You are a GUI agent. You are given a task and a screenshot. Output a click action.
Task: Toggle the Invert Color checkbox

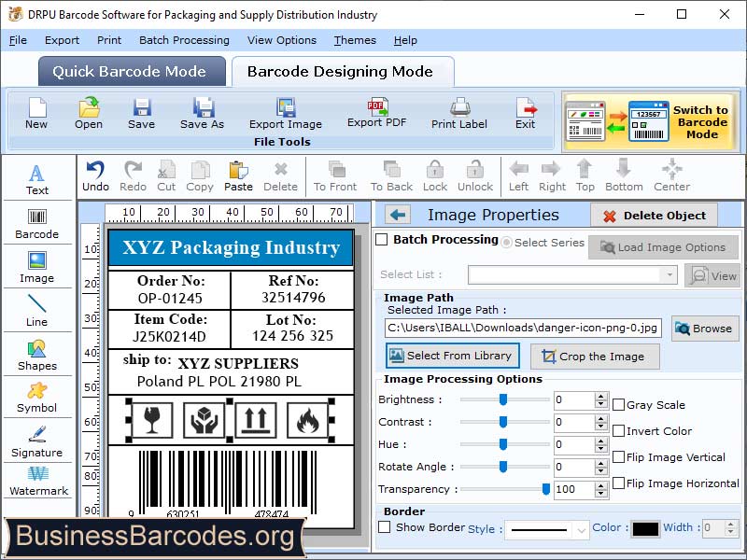[618, 431]
